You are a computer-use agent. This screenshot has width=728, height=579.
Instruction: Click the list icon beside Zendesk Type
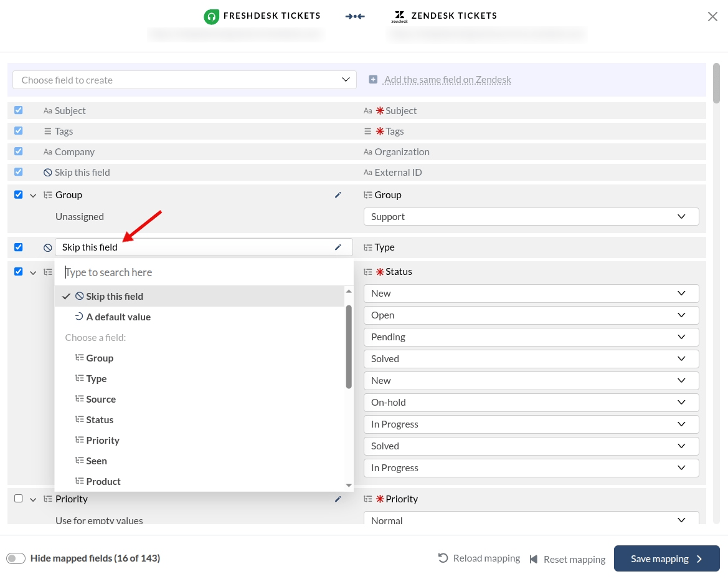point(367,247)
